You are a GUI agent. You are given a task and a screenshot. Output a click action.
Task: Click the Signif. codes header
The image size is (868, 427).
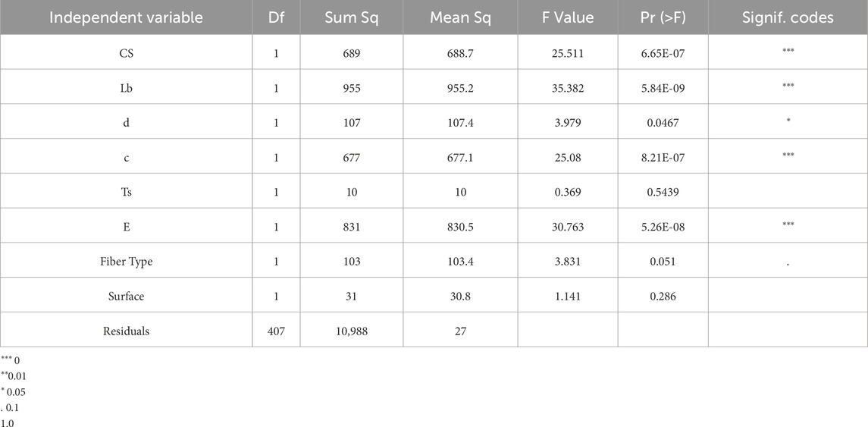pyautogui.click(x=788, y=17)
